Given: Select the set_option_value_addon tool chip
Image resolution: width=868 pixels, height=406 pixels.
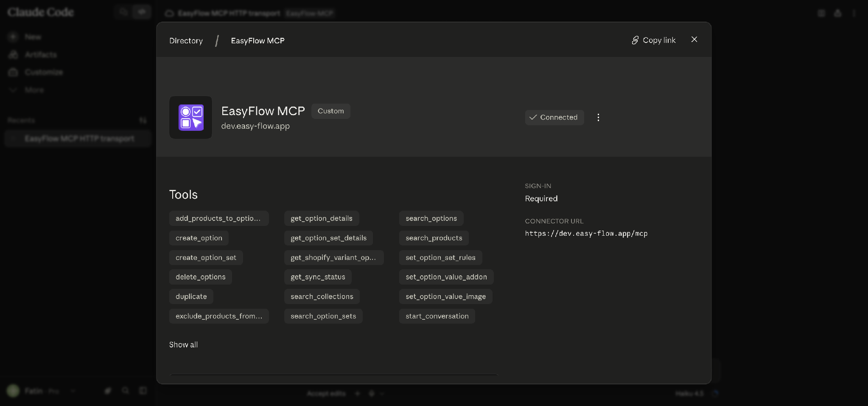Looking at the screenshot, I should click(446, 277).
